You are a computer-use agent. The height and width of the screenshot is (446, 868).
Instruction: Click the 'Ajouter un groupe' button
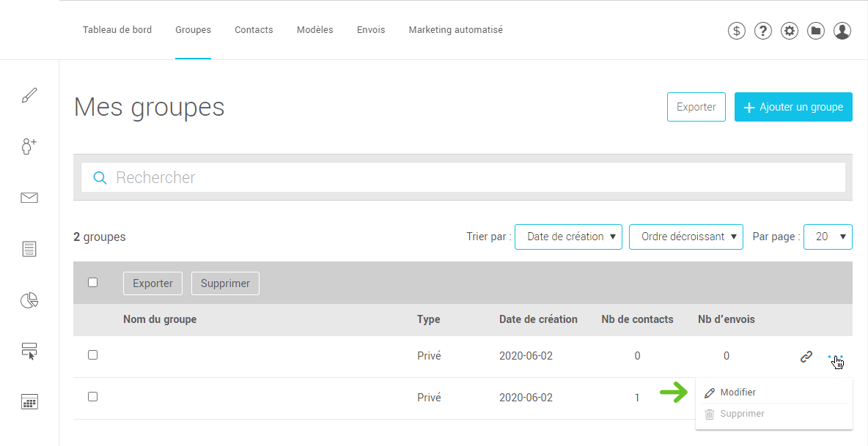[x=793, y=107]
